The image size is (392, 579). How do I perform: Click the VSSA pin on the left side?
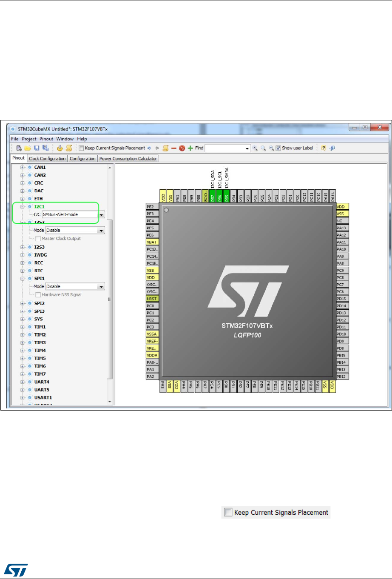point(152,334)
